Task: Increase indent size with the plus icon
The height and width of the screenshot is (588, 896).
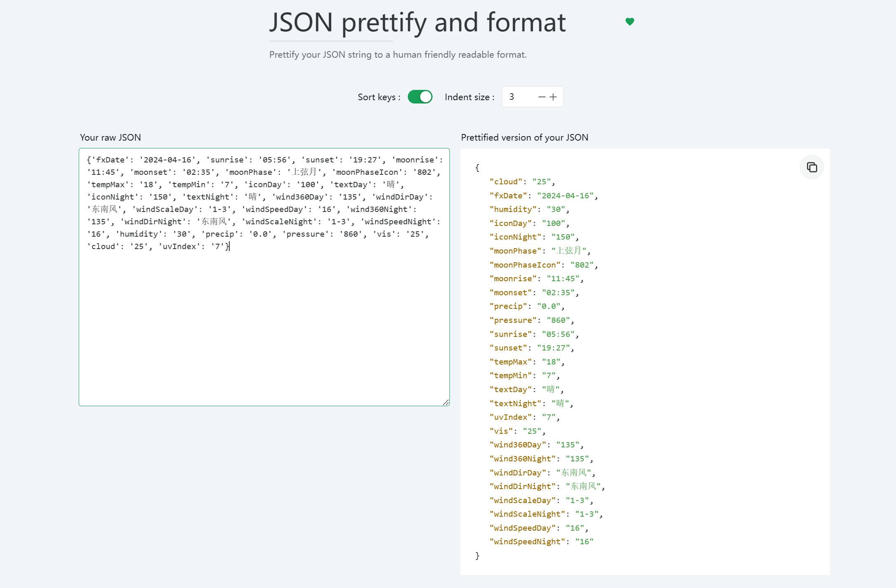Action: tap(553, 97)
